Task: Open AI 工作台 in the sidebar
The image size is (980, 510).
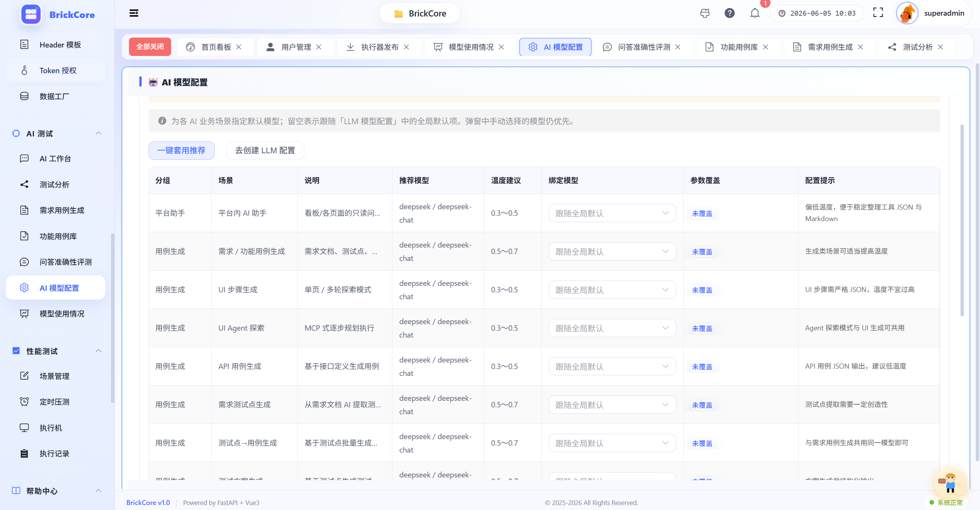Action: coord(56,159)
